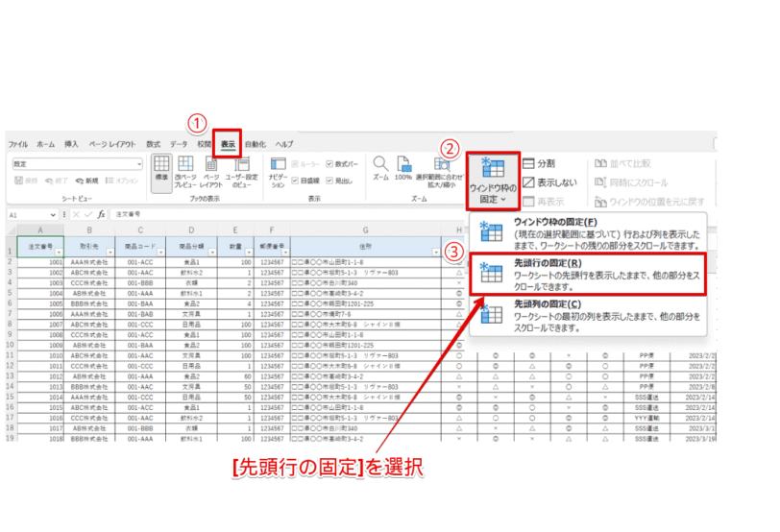Open the ウィンドウ枠の固定 dropdown
This screenshot has width=780, height=532.
click(493, 181)
